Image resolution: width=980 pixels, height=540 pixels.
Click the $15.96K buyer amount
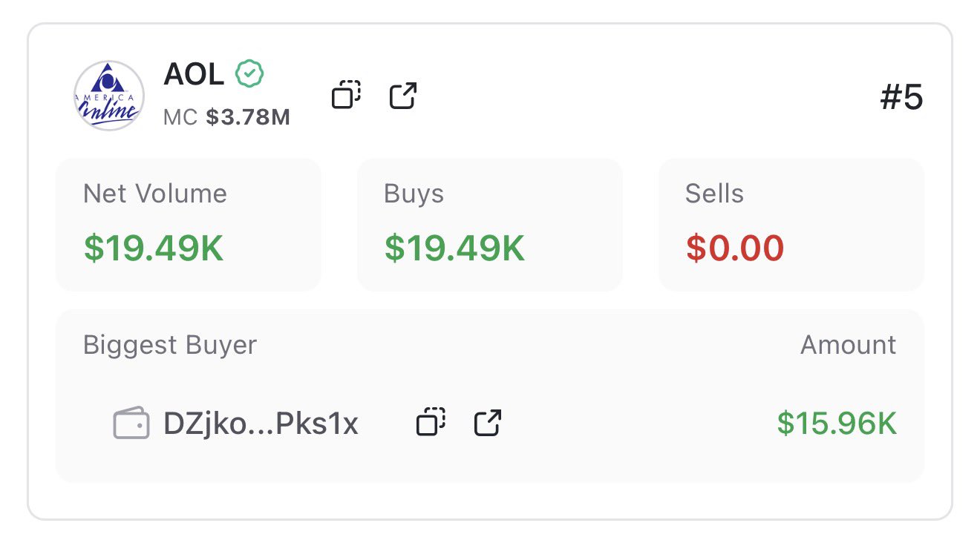[837, 424]
